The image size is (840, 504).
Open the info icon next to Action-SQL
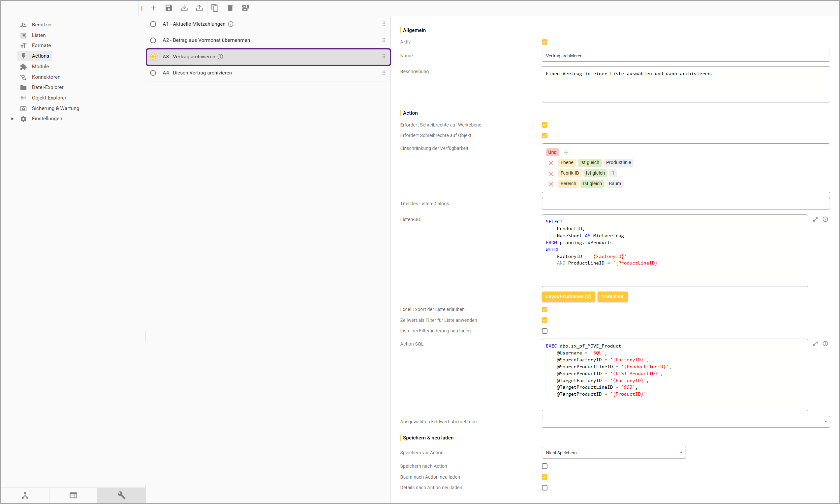[x=825, y=344]
